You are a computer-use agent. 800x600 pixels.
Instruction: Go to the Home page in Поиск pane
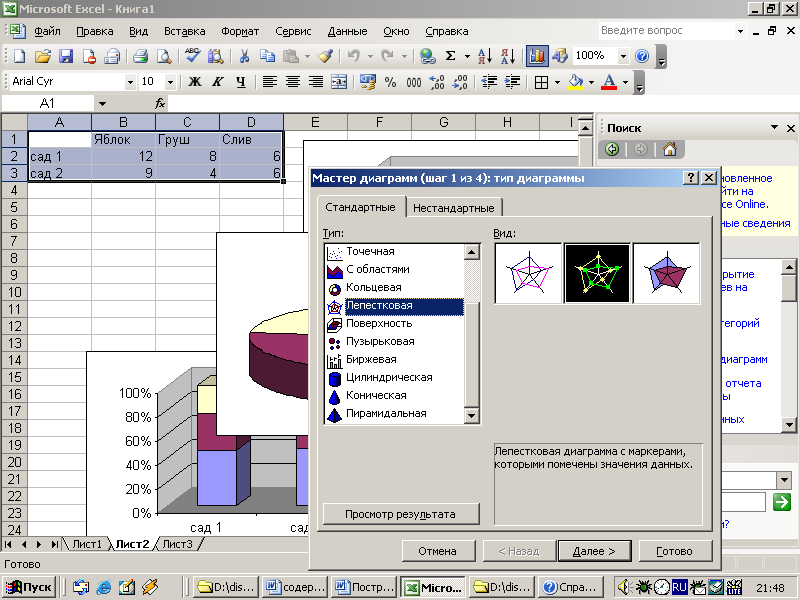click(x=670, y=149)
